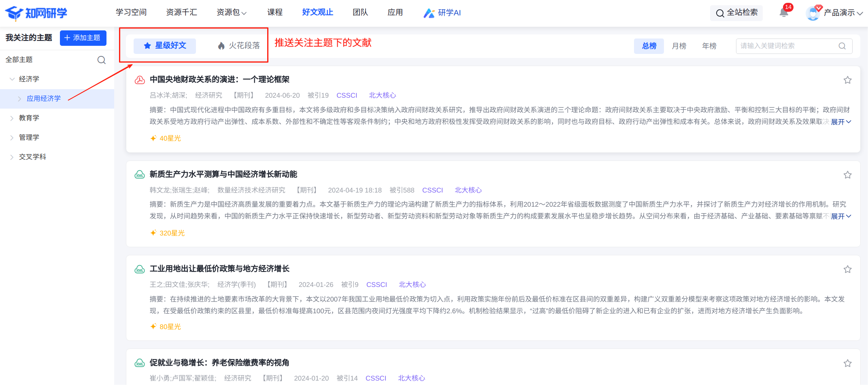Open the 研学AI assistant
This screenshot has height=385, width=868.
pyautogui.click(x=442, y=13)
